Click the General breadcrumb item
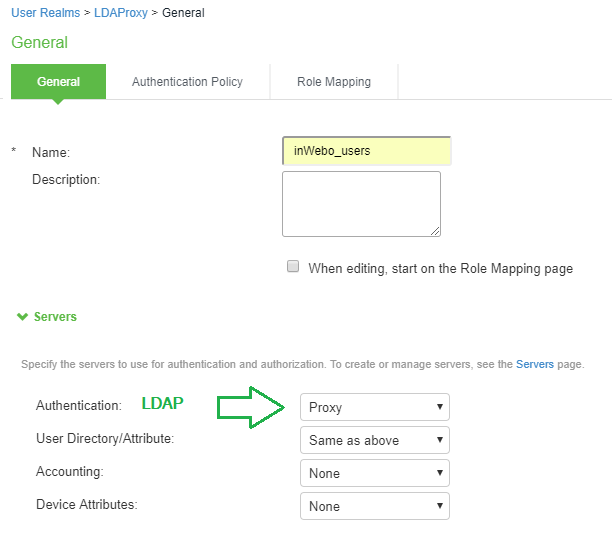612x538 pixels. pos(182,13)
